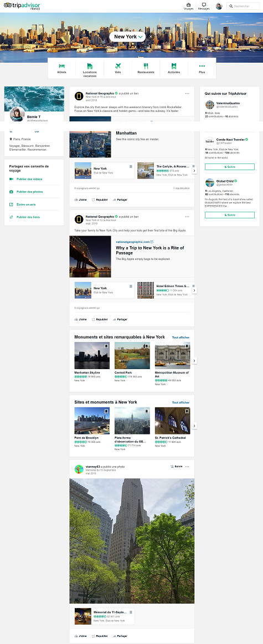Open the Brooklyn Bridge night article image
This screenshot has width=263, height=644.
[x=90, y=256]
